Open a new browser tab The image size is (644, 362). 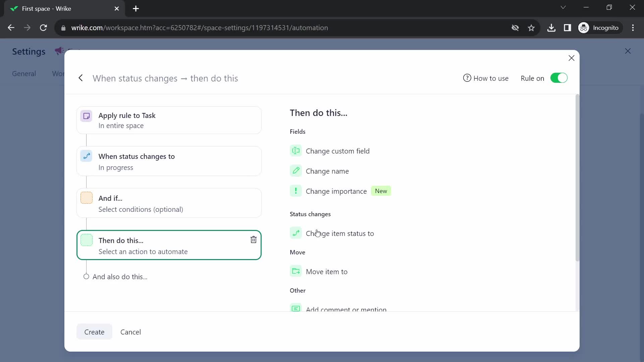(x=136, y=9)
